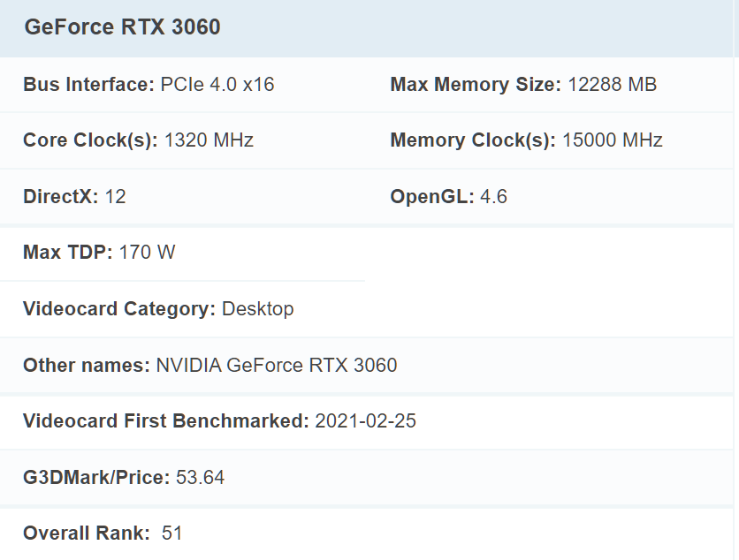
Task: Click the date 2021-02-25
Action: click(x=366, y=421)
